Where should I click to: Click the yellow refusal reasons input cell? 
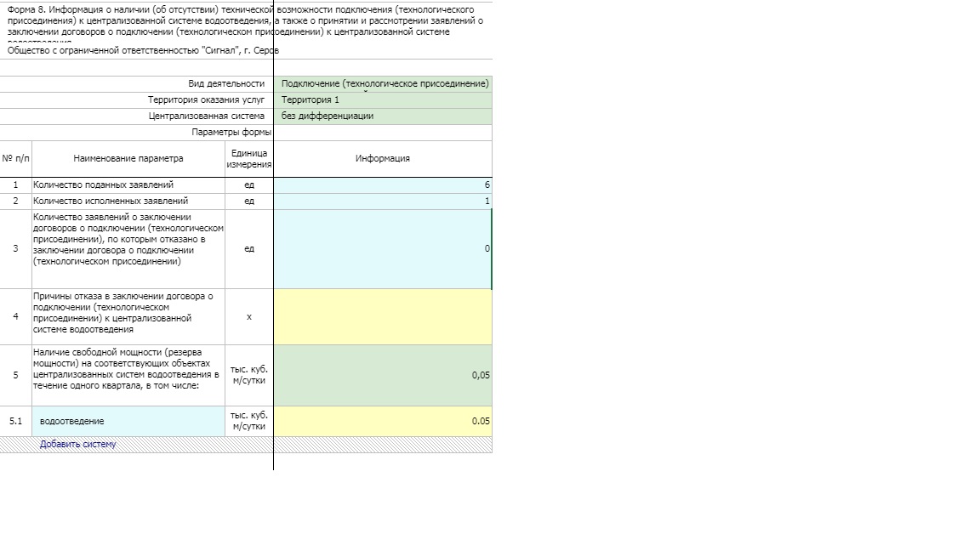point(383,316)
